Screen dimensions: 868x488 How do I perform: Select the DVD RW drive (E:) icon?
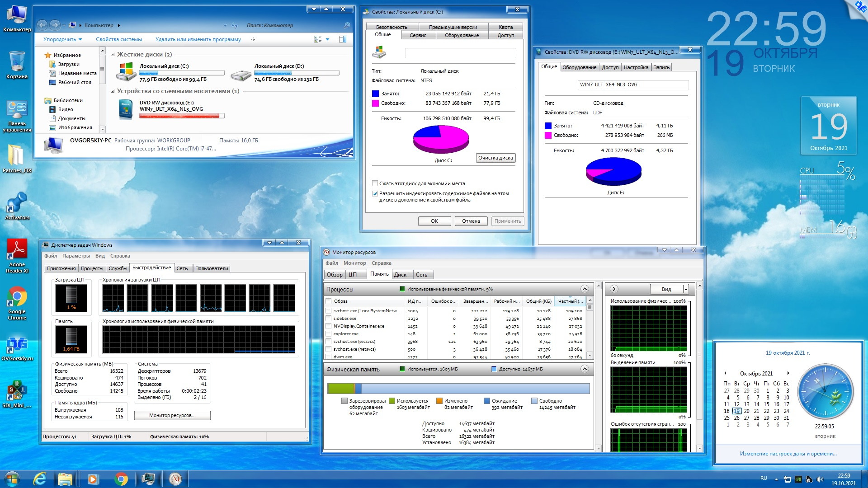(126, 110)
